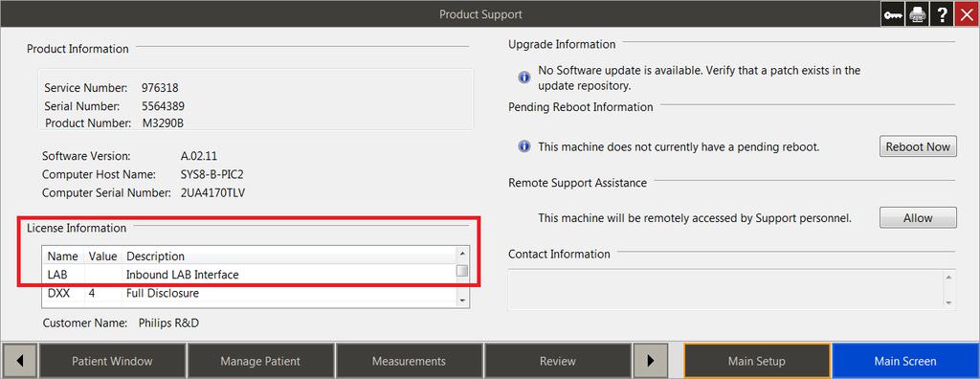
Task: Click the Reboot Now button
Action: click(x=918, y=147)
